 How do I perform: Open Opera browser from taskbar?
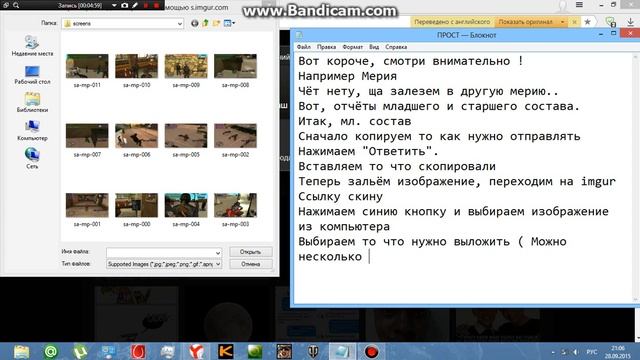138,351
